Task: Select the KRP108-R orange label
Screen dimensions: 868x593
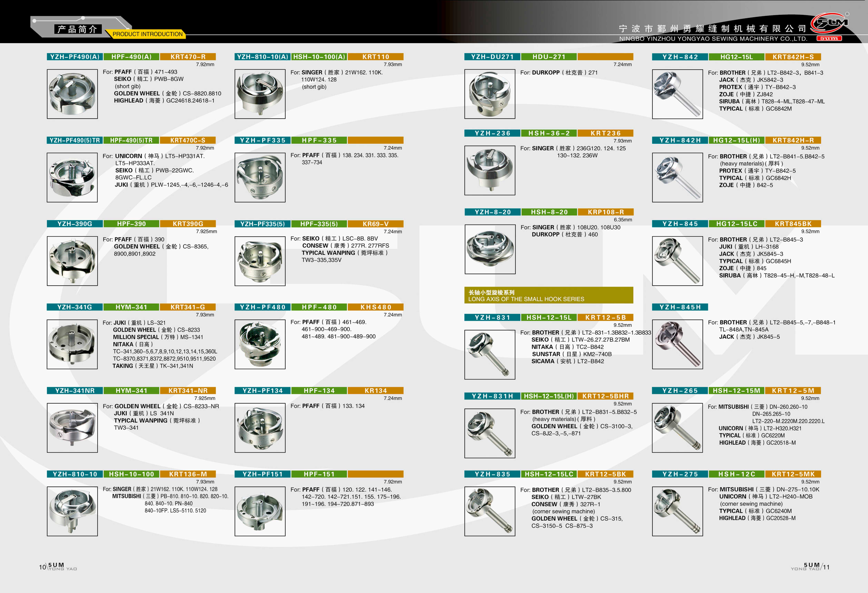Action: click(605, 212)
